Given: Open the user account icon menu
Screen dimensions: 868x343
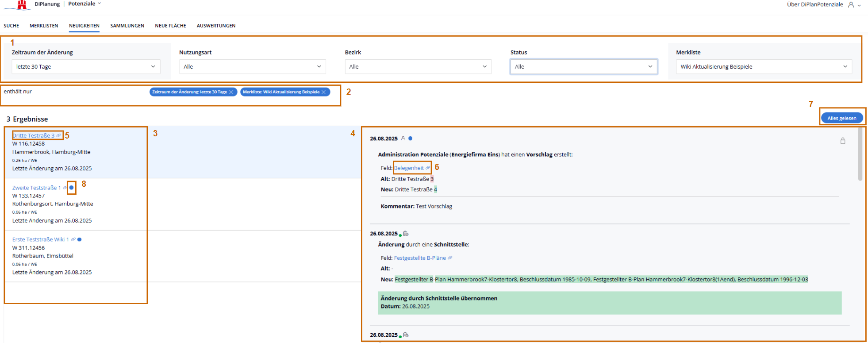Looking at the screenshot, I should tap(851, 5).
